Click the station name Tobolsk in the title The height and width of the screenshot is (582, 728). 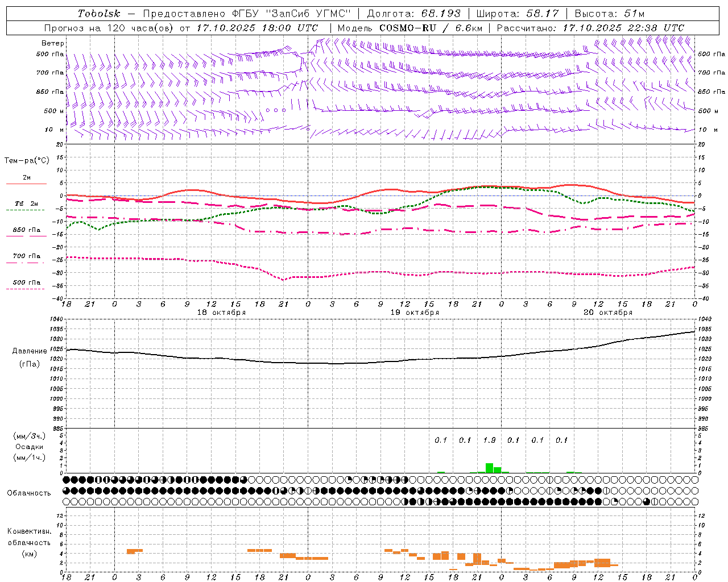[x=99, y=14]
